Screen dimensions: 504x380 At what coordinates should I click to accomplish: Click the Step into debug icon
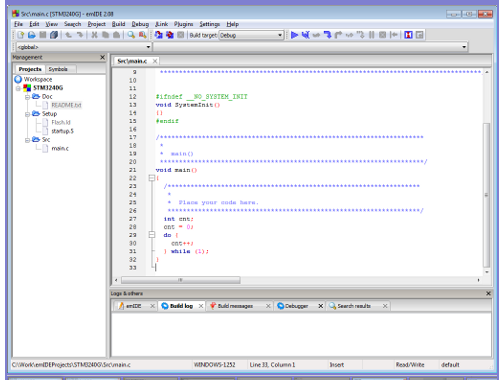(x=327, y=35)
